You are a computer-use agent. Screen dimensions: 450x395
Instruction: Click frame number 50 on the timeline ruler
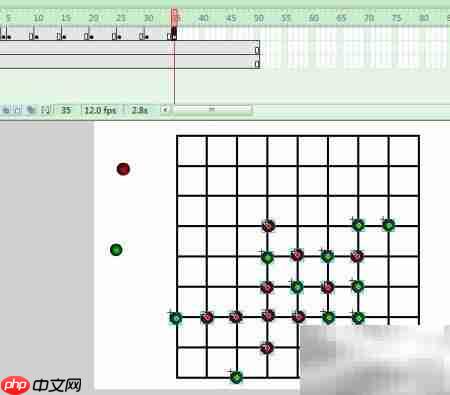[259, 18]
